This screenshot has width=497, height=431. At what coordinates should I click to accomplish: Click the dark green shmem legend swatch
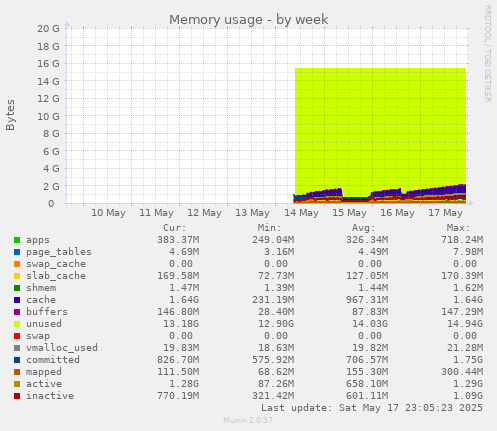17,288
